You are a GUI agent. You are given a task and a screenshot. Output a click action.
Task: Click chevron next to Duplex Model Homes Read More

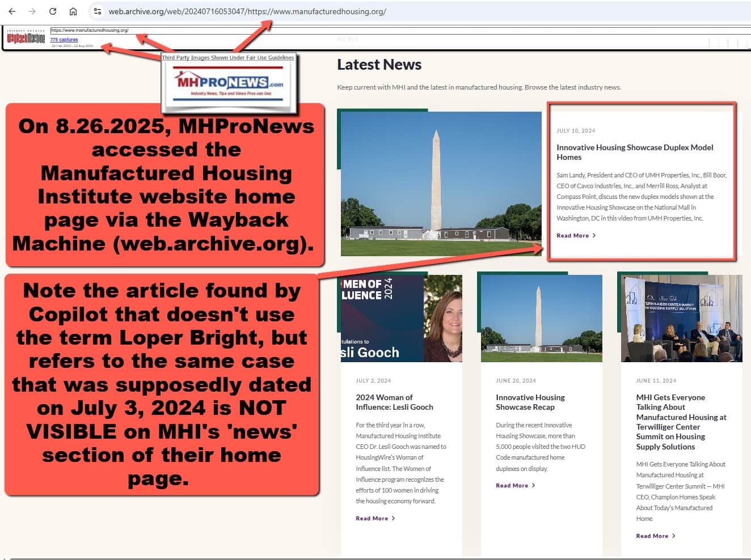click(x=594, y=235)
